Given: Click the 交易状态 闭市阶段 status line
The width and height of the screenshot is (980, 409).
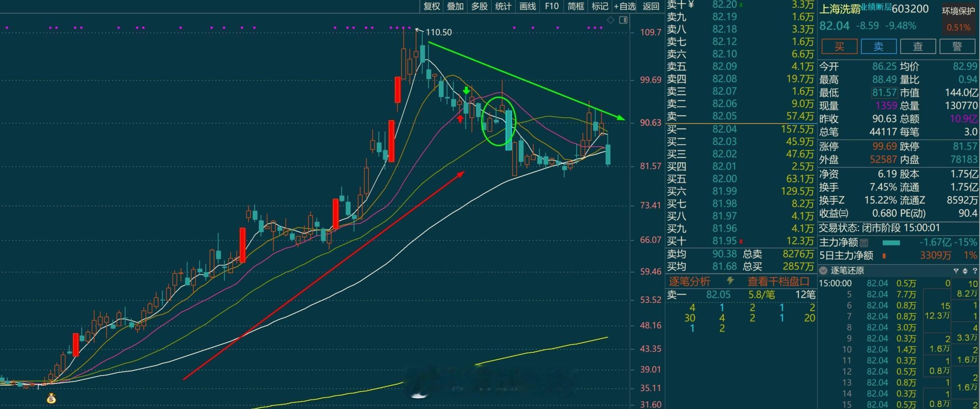Looking at the screenshot, I should click(x=880, y=228).
